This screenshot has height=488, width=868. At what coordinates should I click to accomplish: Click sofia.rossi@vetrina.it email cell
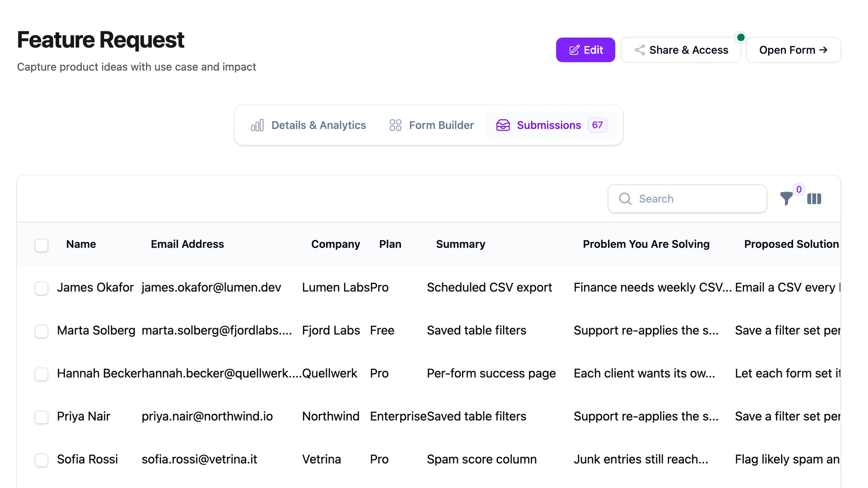pyautogui.click(x=199, y=459)
